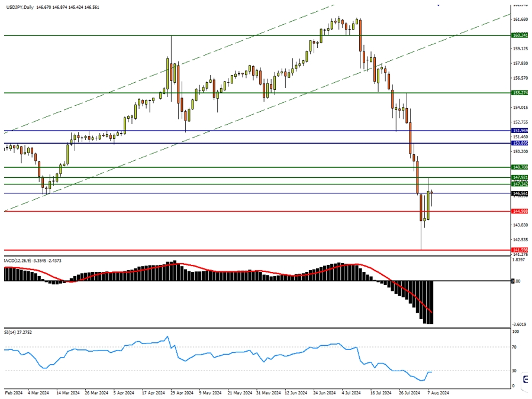Select the 160.241 green level price label
The width and height of the screenshot is (532, 399).
click(x=520, y=35)
